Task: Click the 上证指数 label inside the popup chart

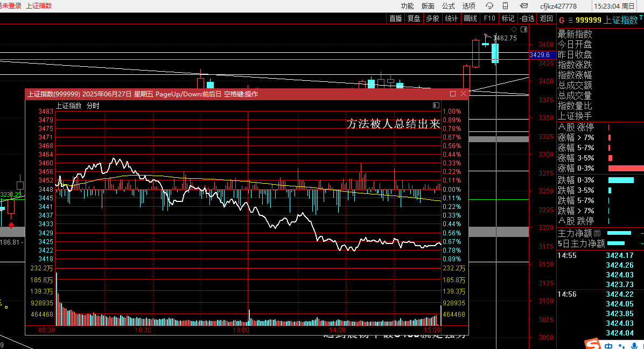Action: coord(69,106)
